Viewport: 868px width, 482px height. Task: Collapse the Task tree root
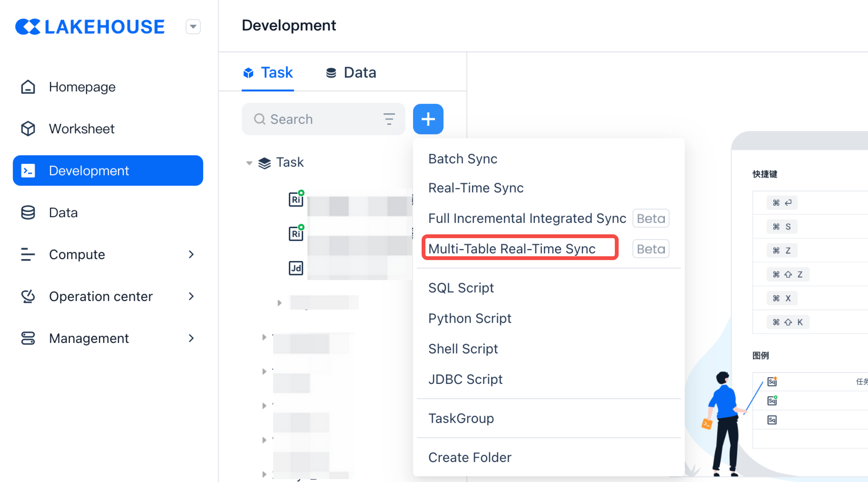pos(249,163)
